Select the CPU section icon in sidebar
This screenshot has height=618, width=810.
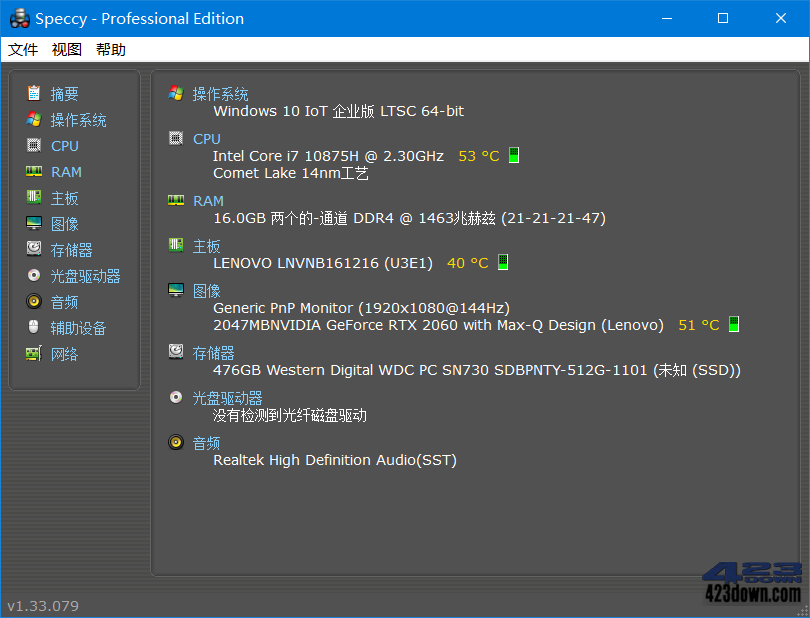click(x=33, y=146)
